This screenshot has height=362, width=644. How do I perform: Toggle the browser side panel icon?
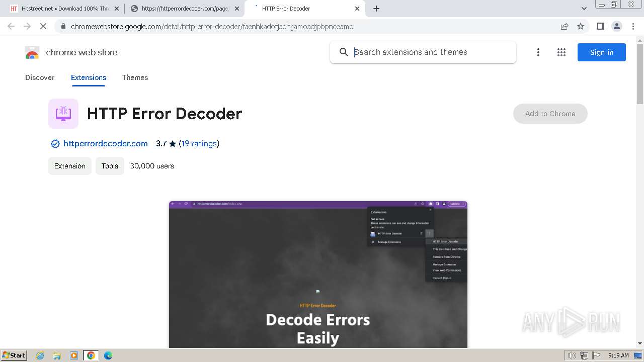tap(600, 26)
